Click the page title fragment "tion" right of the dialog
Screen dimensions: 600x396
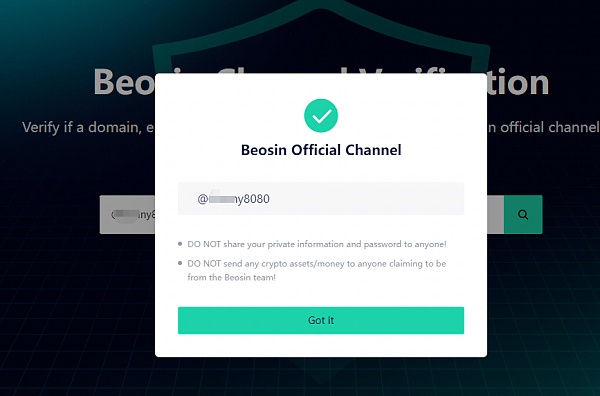518,82
